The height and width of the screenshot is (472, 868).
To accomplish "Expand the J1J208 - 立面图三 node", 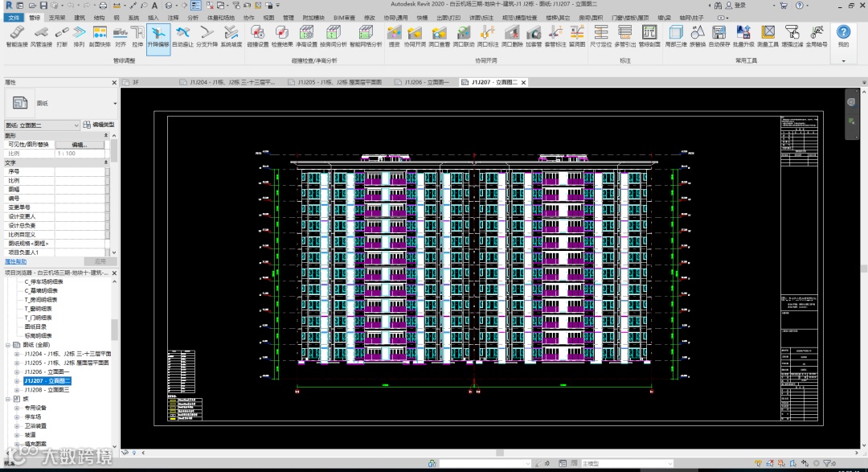I will [17, 390].
